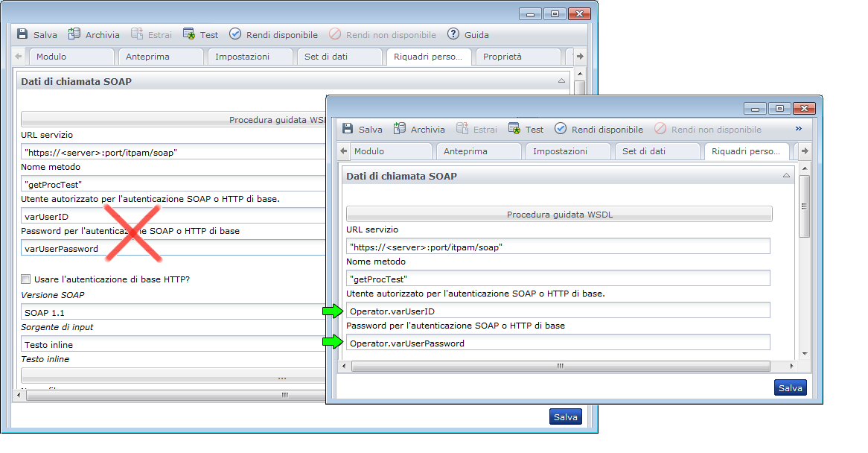Collapse Dati di chiamata SOAP panel, front window
The height and width of the screenshot is (453, 868).
(786, 176)
